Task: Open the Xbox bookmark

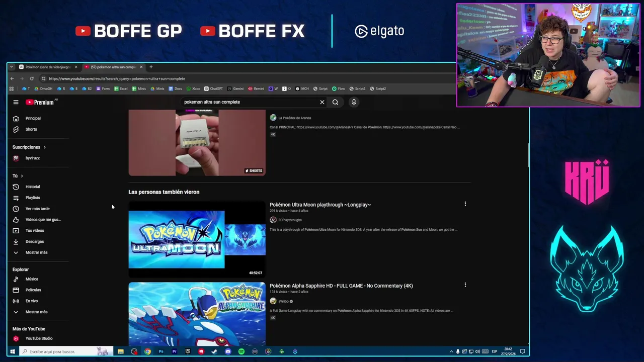Action: (x=193, y=88)
